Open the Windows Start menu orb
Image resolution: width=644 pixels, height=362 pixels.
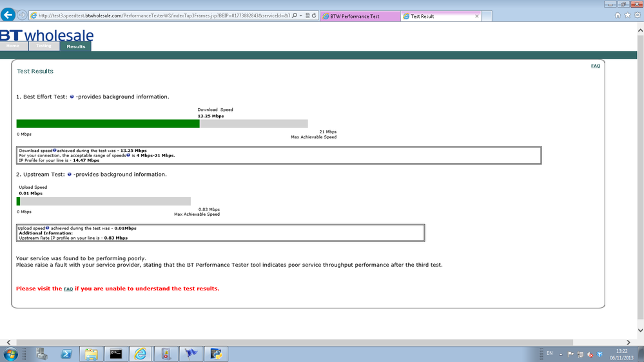point(10,354)
